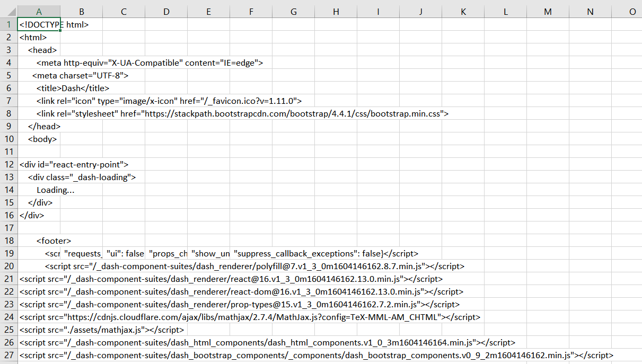The height and width of the screenshot is (364, 642).
Task: Click cell with <html> tag
Action: click(x=39, y=37)
